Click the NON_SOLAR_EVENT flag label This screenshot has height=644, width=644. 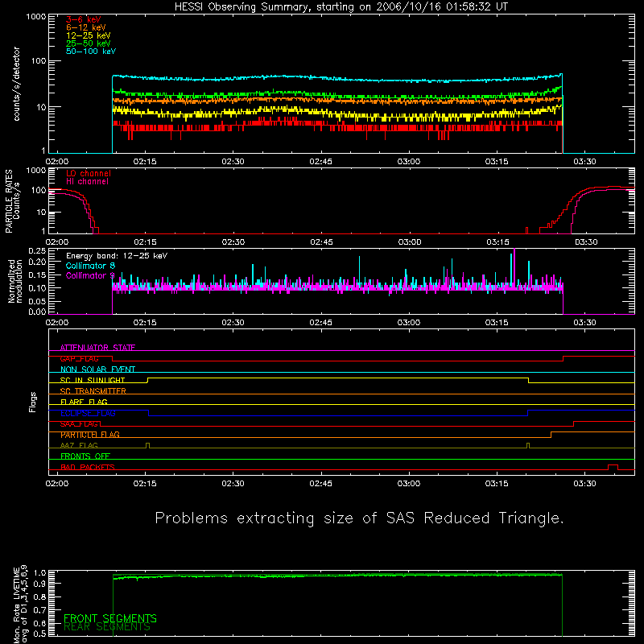point(97,369)
